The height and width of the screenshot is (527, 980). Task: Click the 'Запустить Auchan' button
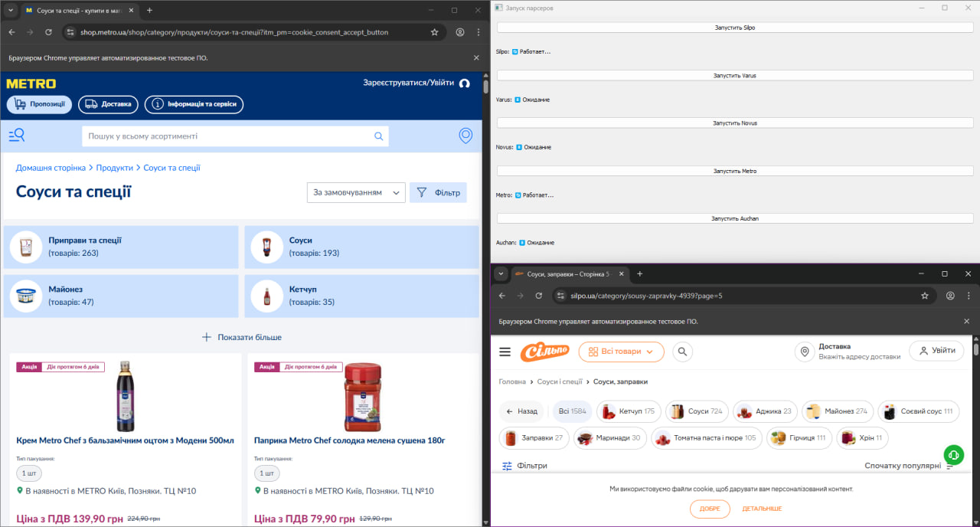735,218
